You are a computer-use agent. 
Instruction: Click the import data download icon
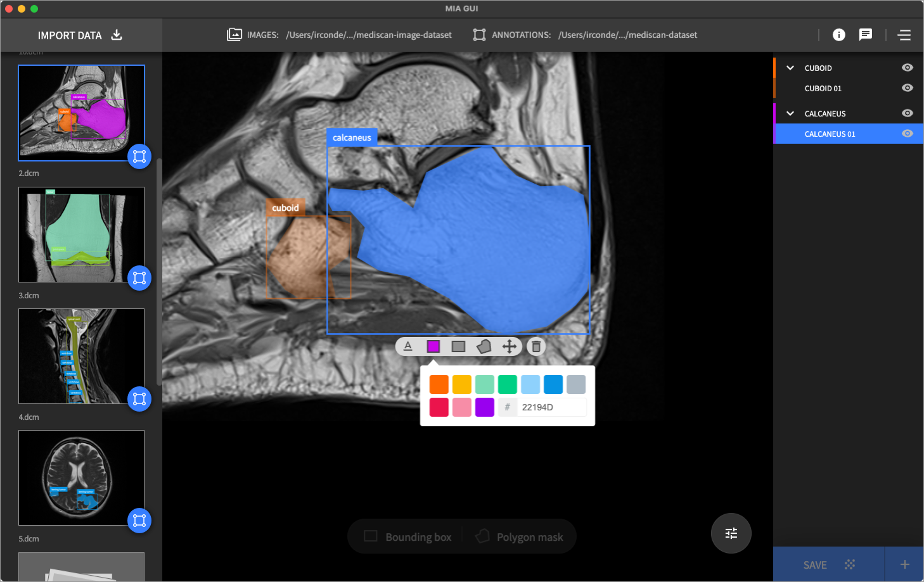click(117, 35)
